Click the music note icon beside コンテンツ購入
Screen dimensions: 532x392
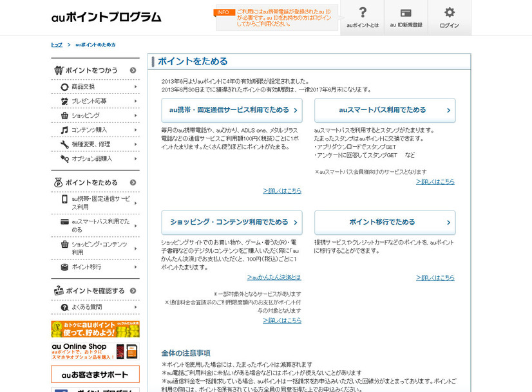64,130
